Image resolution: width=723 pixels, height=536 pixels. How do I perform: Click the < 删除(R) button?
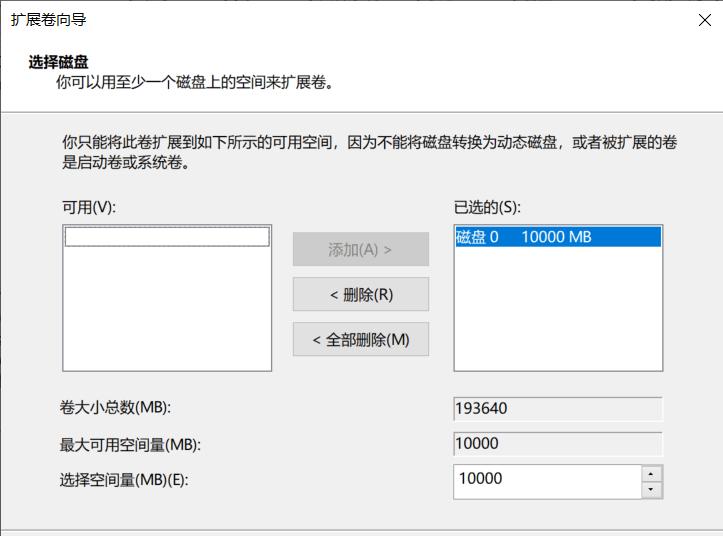click(x=361, y=294)
